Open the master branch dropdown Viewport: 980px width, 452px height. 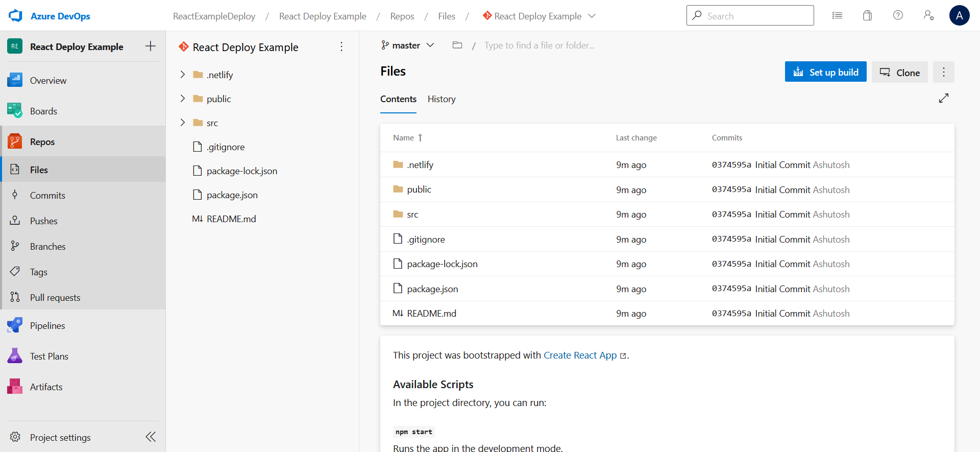click(408, 45)
